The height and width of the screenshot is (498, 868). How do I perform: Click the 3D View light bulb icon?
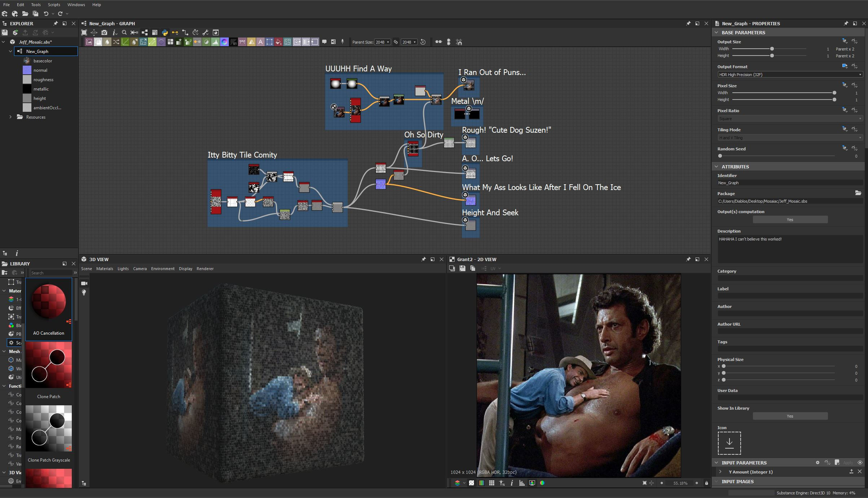[84, 292]
